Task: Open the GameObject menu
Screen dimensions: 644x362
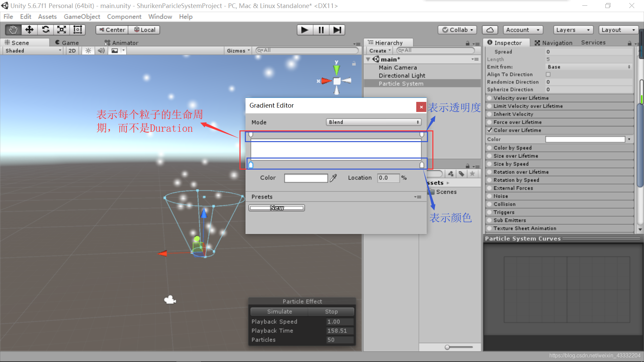Action: (82, 16)
